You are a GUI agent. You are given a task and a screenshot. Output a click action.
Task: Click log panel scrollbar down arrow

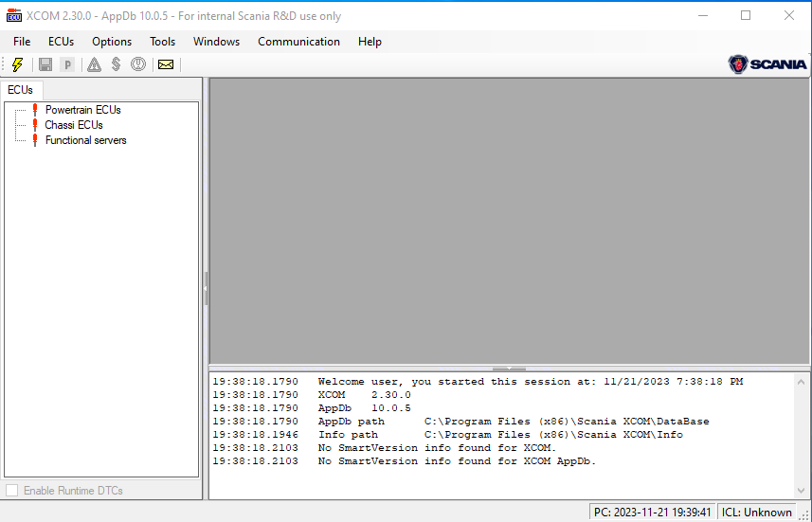802,491
